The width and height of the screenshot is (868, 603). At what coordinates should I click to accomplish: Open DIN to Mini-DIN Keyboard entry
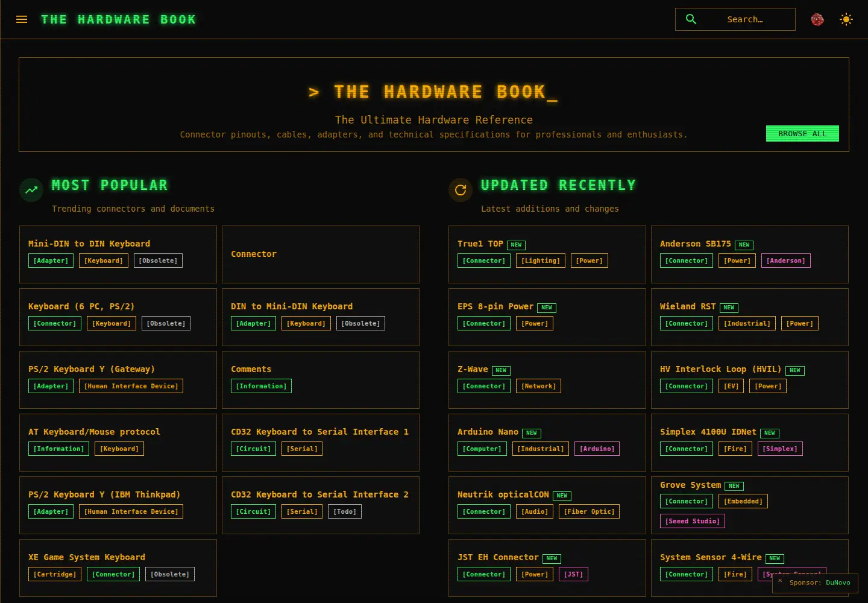tap(321, 317)
